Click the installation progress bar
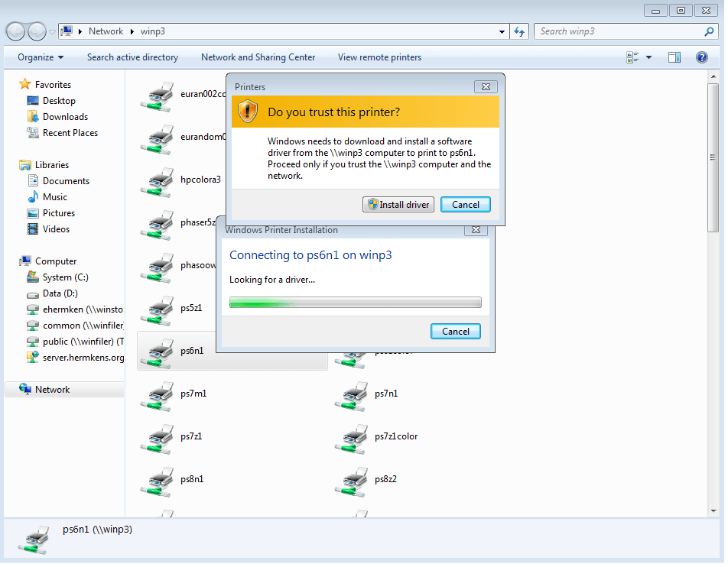Screen dimensions: 728x567 [x=355, y=303]
